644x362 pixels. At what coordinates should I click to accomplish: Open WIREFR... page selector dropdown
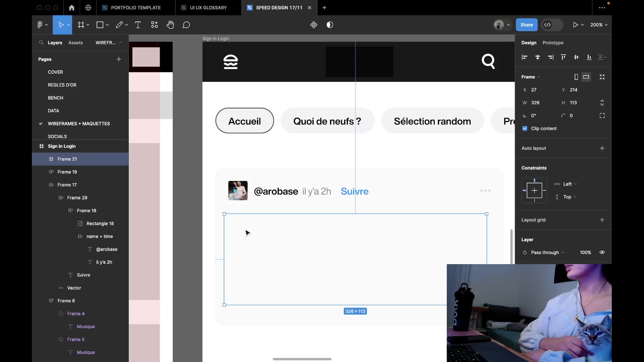click(x=109, y=43)
